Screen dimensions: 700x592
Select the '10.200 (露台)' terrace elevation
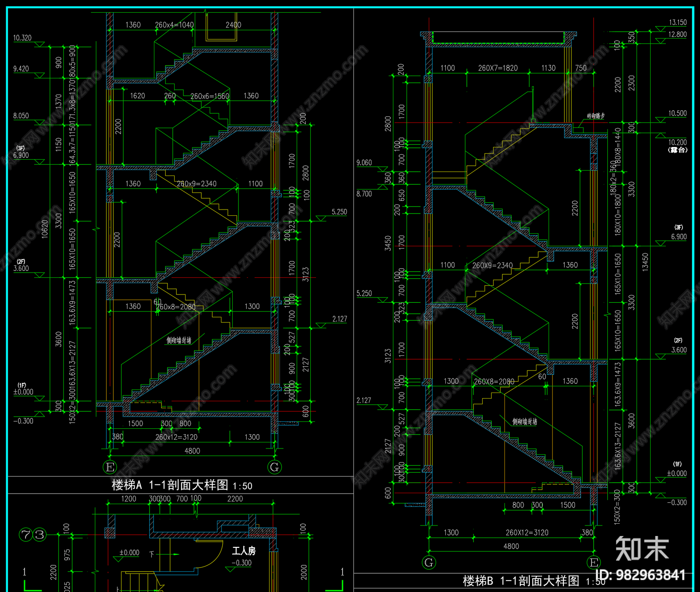(x=678, y=146)
